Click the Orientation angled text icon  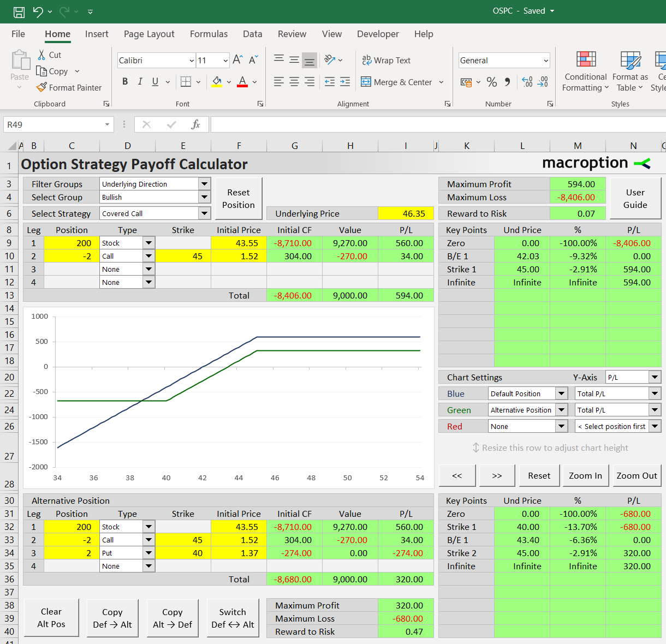[x=330, y=59]
